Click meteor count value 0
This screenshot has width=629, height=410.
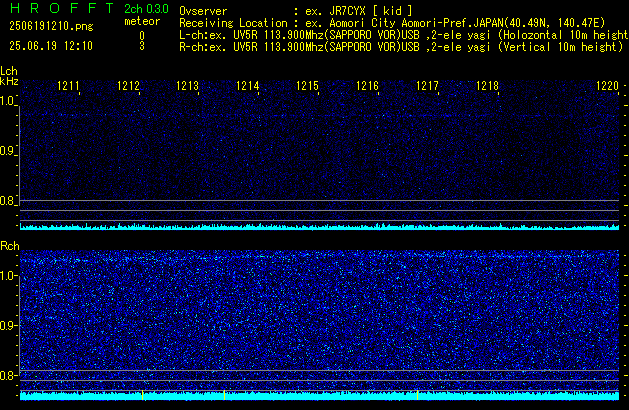[142, 36]
